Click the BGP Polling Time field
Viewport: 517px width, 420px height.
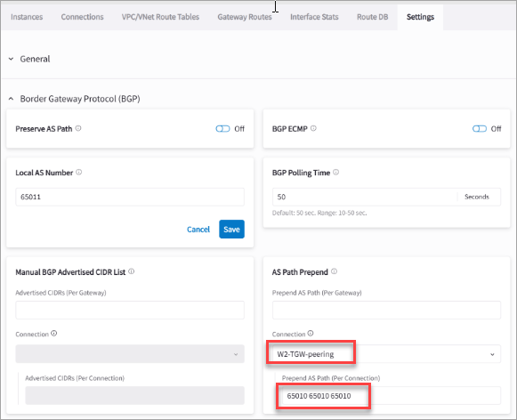(x=365, y=197)
